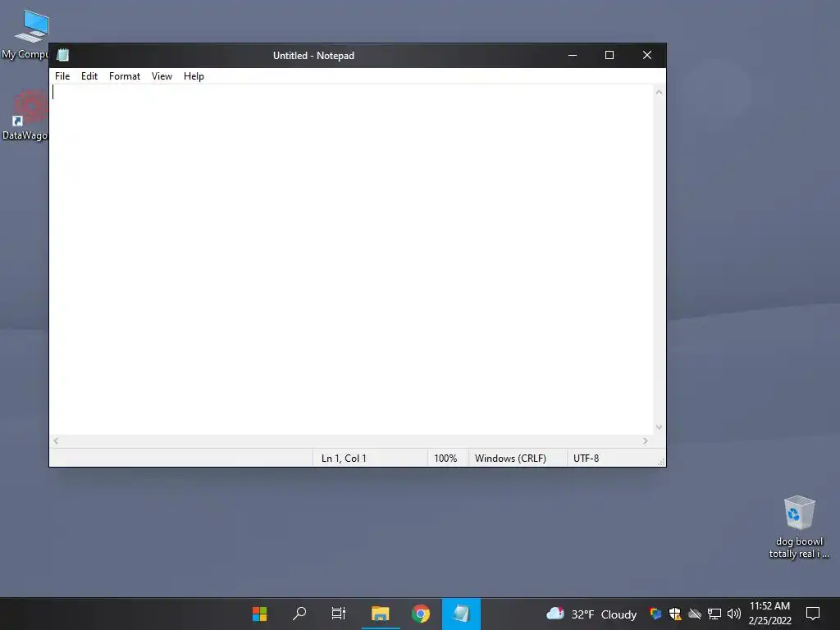The width and height of the screenshot is (840, 630).
Task: Select the My Computer desktop icon
Action: tap(25, 34)
